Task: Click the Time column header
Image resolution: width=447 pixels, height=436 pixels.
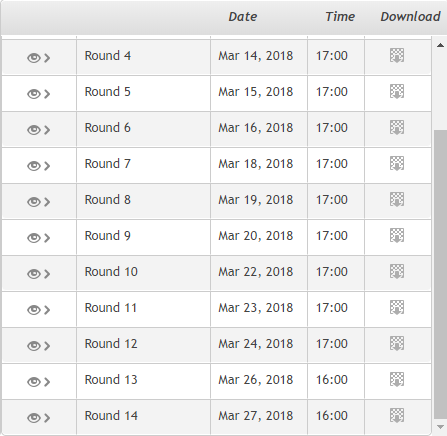Action: point(340,17)
